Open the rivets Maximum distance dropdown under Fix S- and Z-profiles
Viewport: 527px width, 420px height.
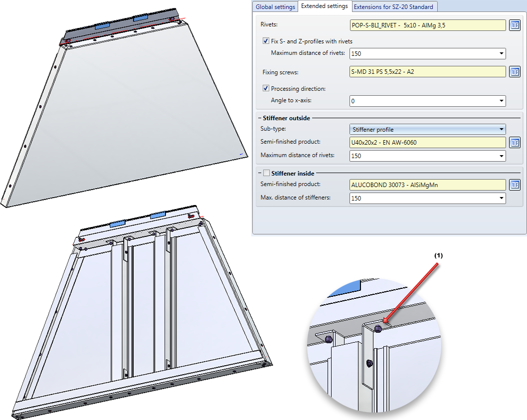click(501, 53)
